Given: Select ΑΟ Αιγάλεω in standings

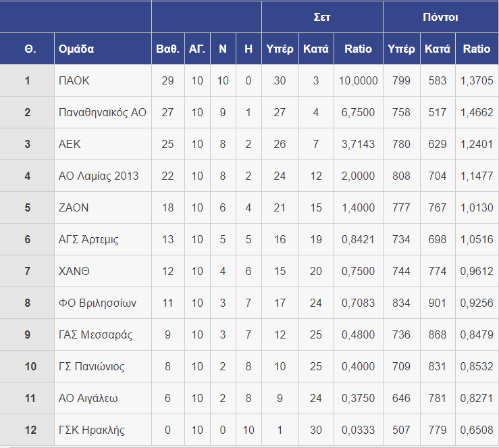Looking at the screenshot, I should pos(88,399).
